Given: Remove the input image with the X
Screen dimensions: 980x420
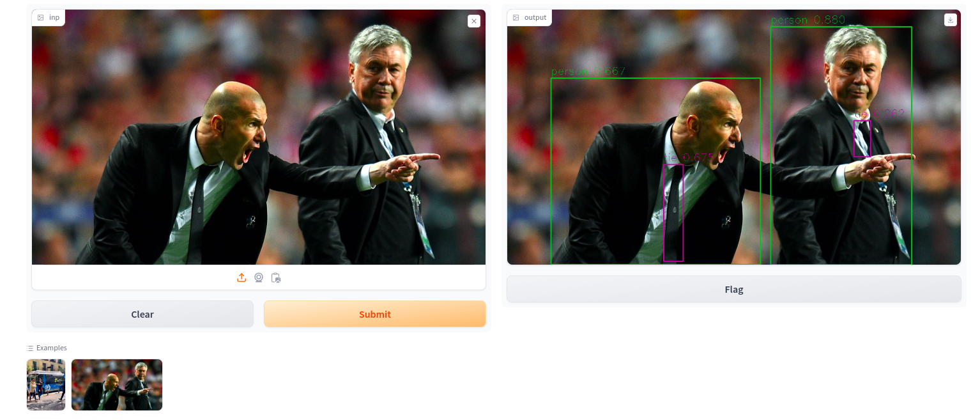Looking at the screenshot, I should point(474,21).
